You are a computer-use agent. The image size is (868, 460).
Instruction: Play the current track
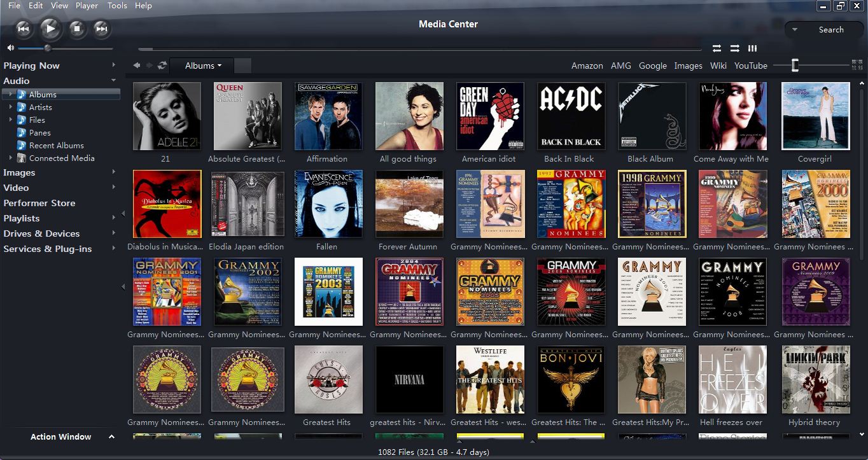coord(50,28)
